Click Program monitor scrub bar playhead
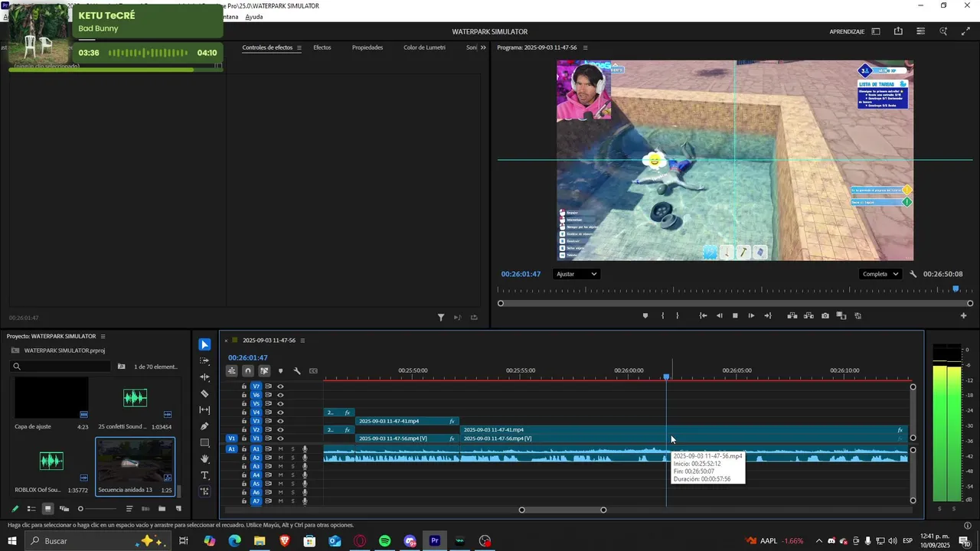Screen dimensions: 980x551 (x=955, y=289)
